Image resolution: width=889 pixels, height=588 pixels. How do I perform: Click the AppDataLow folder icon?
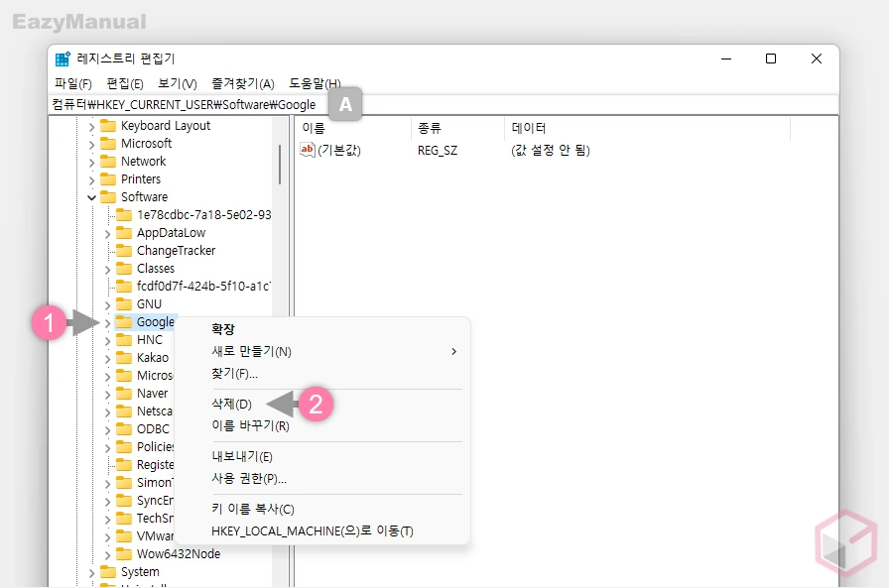tap(124, 233)
